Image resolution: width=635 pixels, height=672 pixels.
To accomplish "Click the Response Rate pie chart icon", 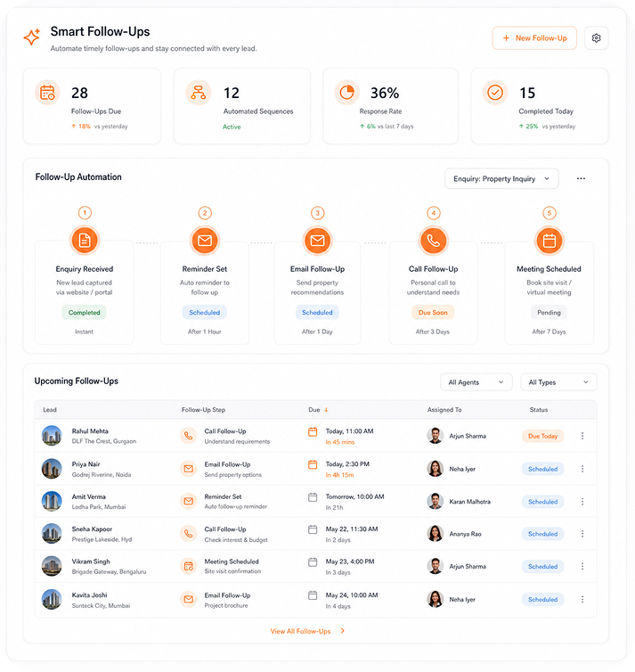I will 346,93.
